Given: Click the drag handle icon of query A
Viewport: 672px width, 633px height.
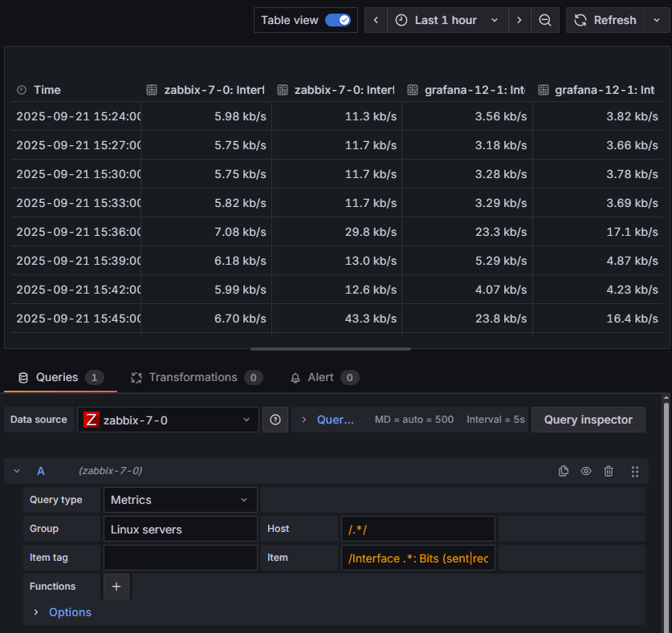Looking at the screenshot, I should (635, 471).
